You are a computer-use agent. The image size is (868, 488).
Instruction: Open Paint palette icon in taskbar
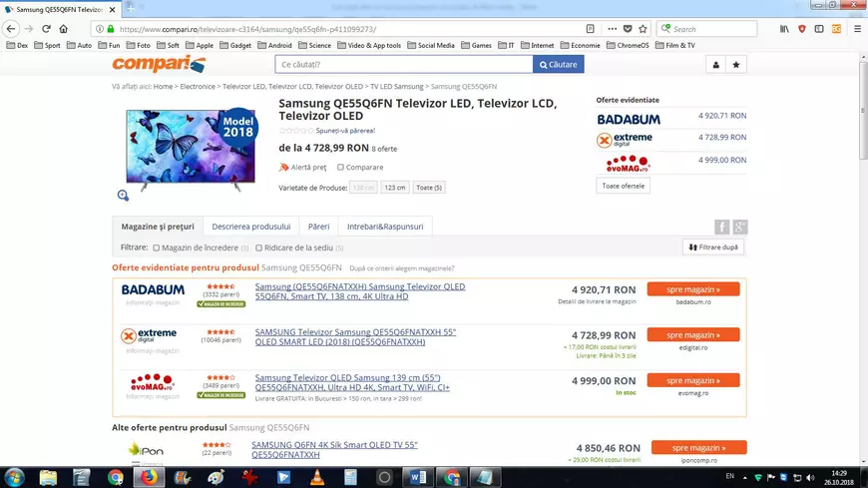pos(216,477)
